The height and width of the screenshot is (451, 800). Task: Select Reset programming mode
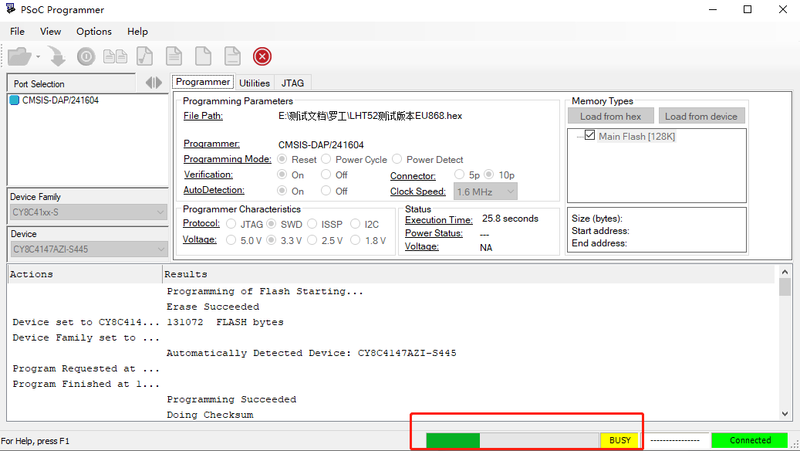[x=282, y=159]
